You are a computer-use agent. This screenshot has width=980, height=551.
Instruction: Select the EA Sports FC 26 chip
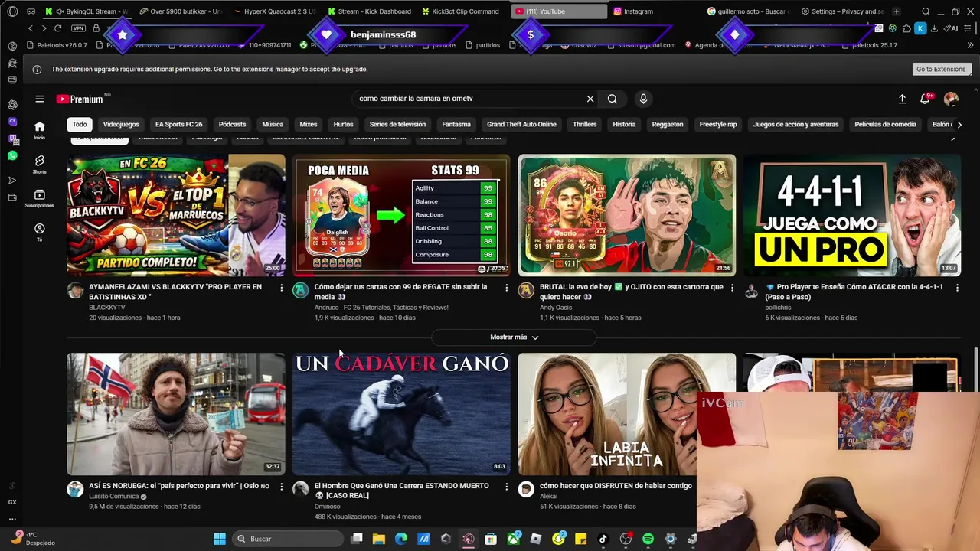(178, 124)
